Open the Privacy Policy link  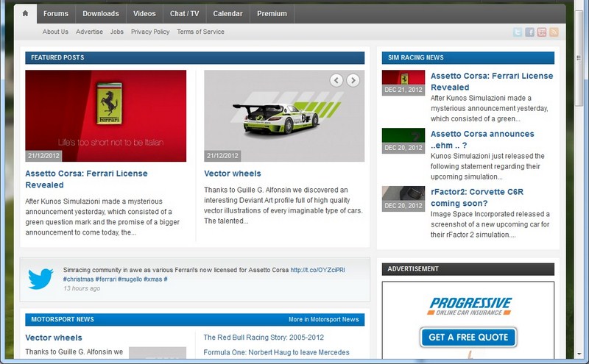pos(150,32)
